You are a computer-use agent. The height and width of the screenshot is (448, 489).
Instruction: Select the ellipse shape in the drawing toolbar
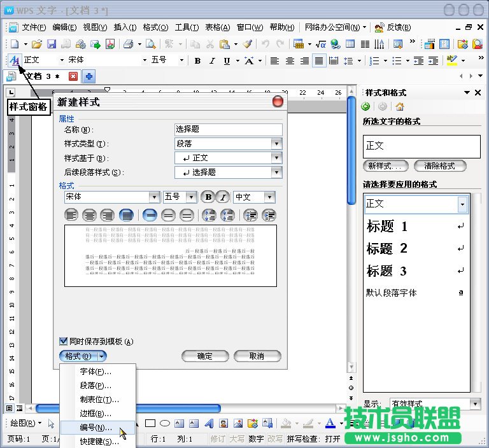pos(165,423)
